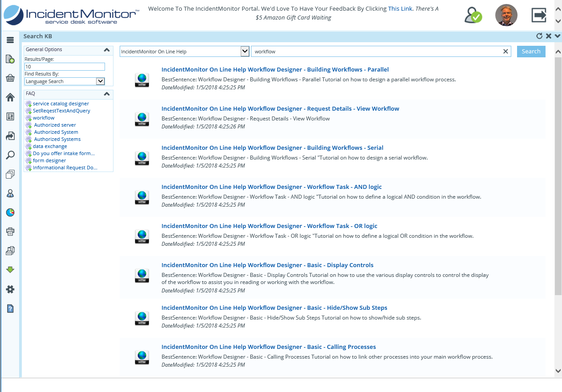Click HTM icon beside Workflow Task - AND logic
This screenshot has width=562, height=392.
[142, 197]
